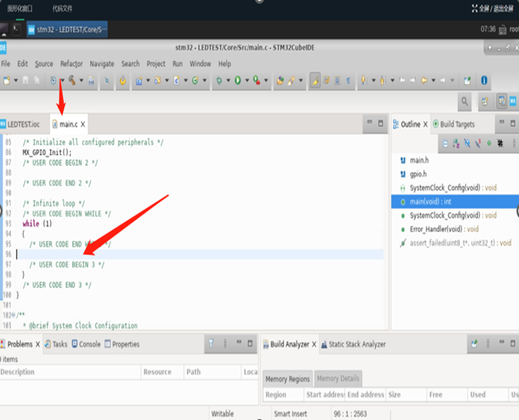The width and height of the screenshot is (519, 420).
Task: Click the toolbar quick access search magnifier
Action: coord(465,101)
